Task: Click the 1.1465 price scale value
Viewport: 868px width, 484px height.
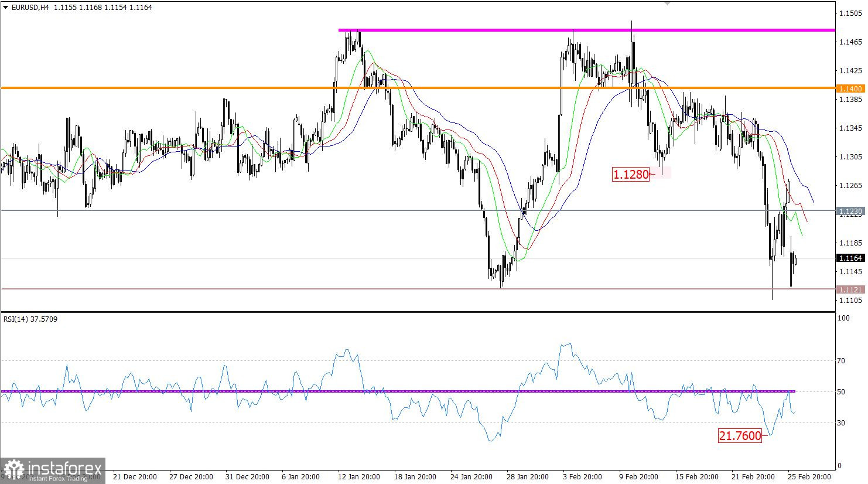Action: (850, 42)
